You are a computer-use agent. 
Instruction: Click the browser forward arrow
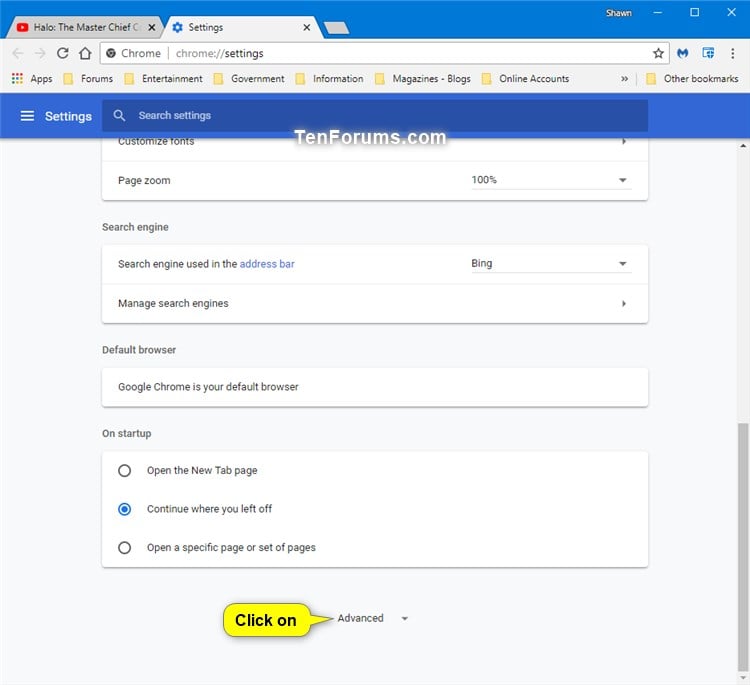pyautogui.click(x=40, y=53)
